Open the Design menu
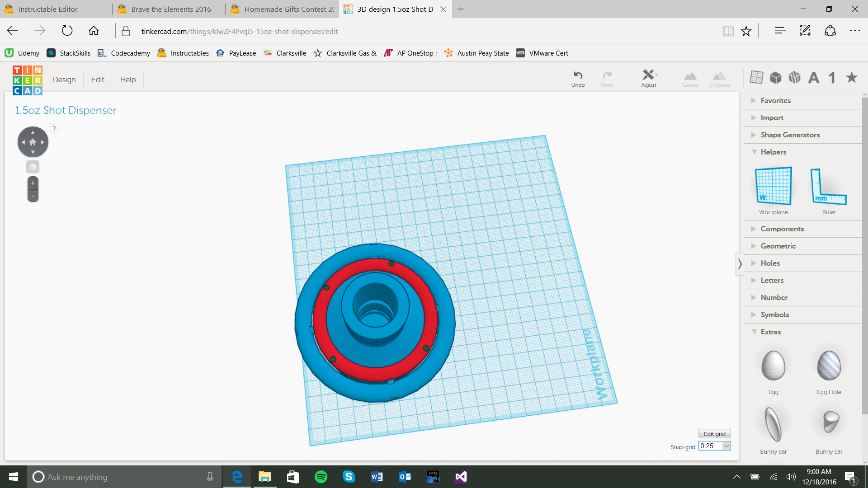This screenshot has height=488, width=868. click(x=64, y=80)
